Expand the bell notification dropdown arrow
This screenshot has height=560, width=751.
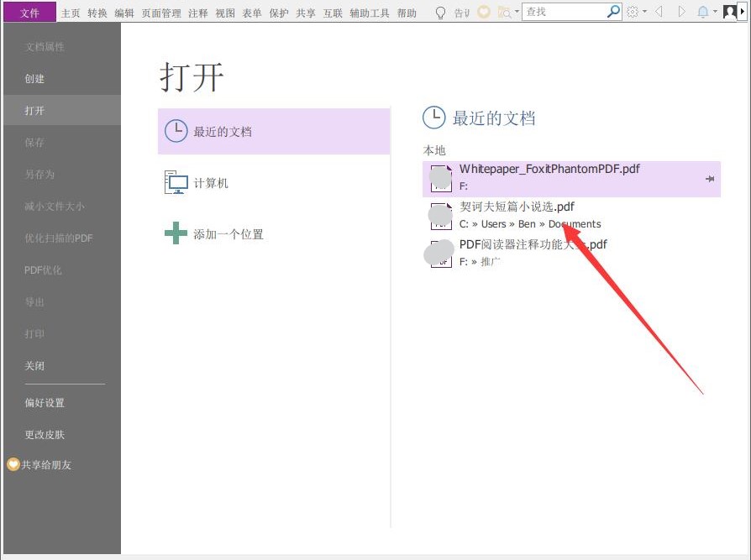(x=715, y=11)
